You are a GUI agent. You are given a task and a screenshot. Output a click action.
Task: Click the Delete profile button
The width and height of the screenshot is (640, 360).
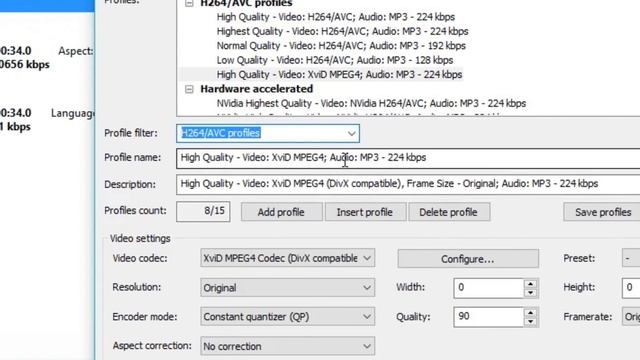(449, 212)
